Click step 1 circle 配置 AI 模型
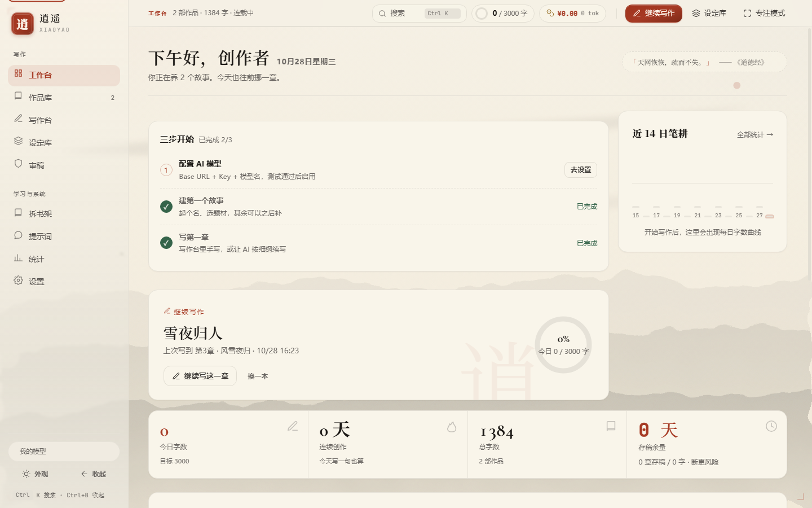 166,170
